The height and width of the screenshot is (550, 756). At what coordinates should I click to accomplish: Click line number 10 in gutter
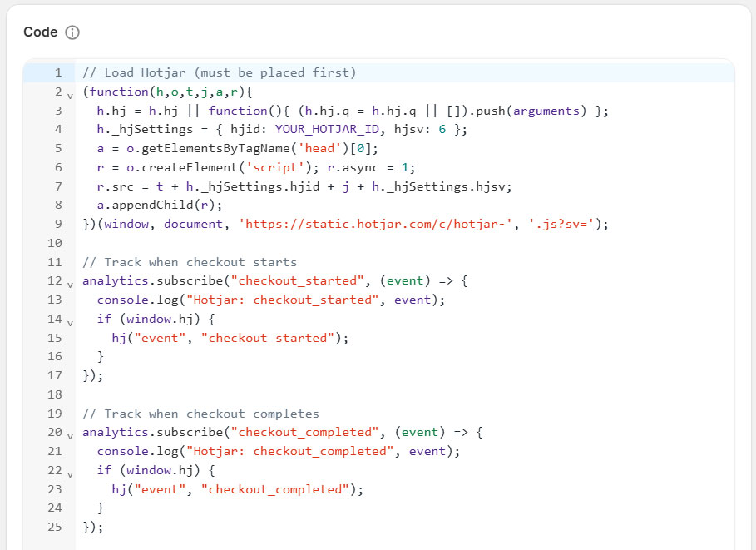[x=55, y=243]
